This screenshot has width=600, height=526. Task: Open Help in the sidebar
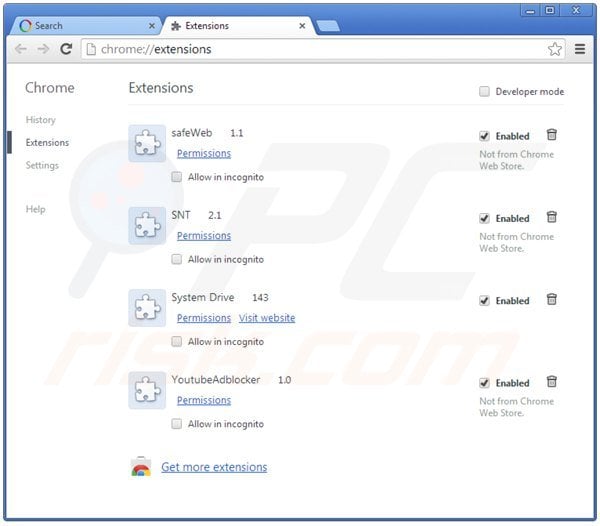(36, 209)
